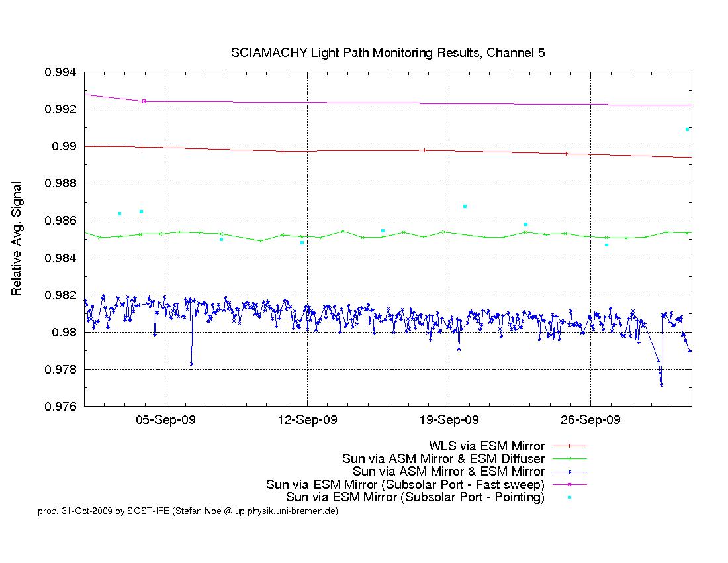Click the 'Sun via ASM Mirror & ESM Diffuser' legend label

tap(443, 459)
